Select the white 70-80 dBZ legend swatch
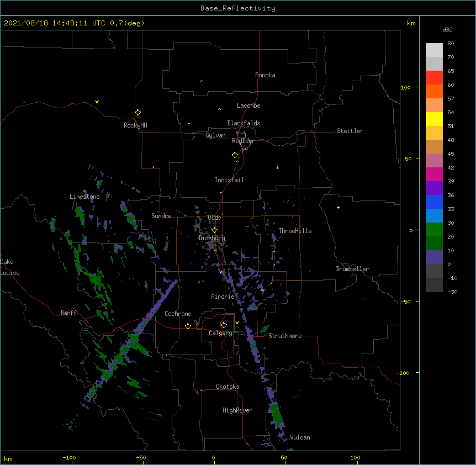 (x=434, y=50)
